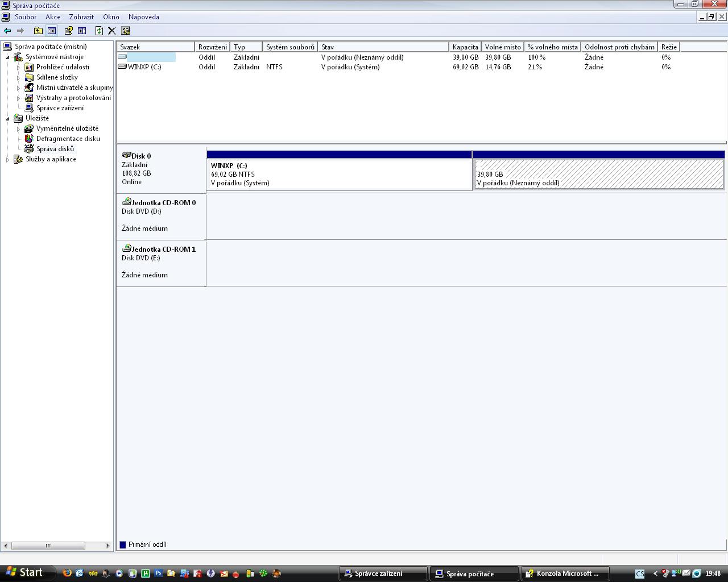Switch to Správce zařízení taskbar window
The width and height of the screenshot is (728, 582).
384,573
